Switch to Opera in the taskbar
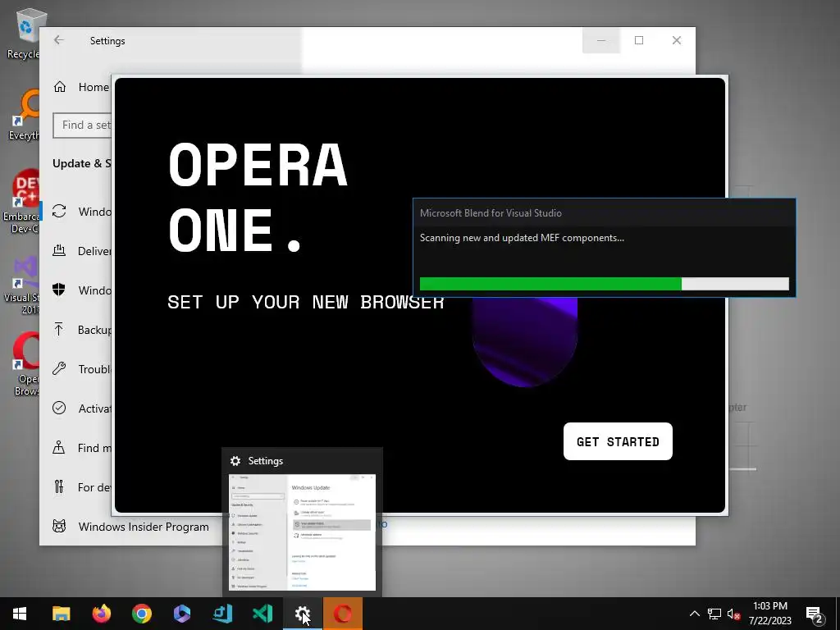Screen dimensions: 840x630 pyautogui.click(x=343, y=614)
